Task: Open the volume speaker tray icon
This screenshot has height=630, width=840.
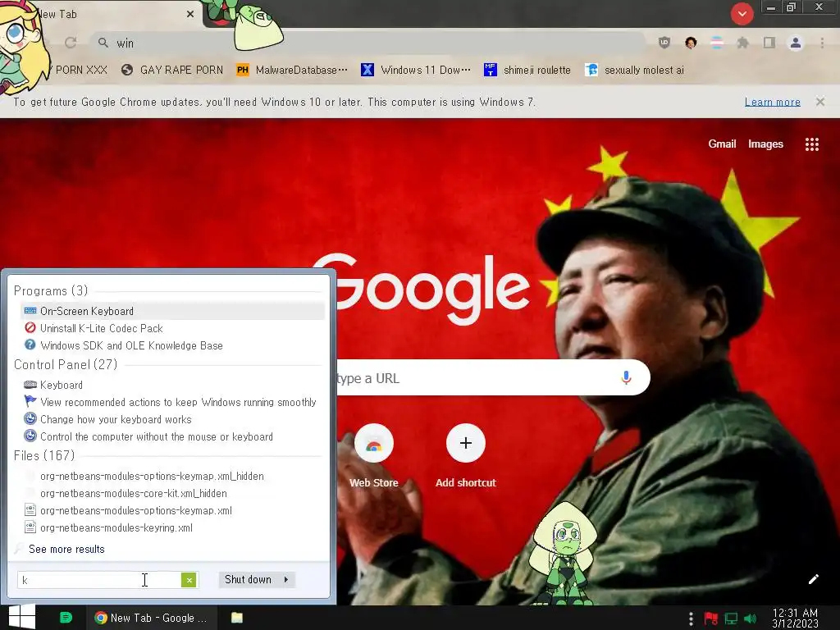Action: tap(750, 619)
